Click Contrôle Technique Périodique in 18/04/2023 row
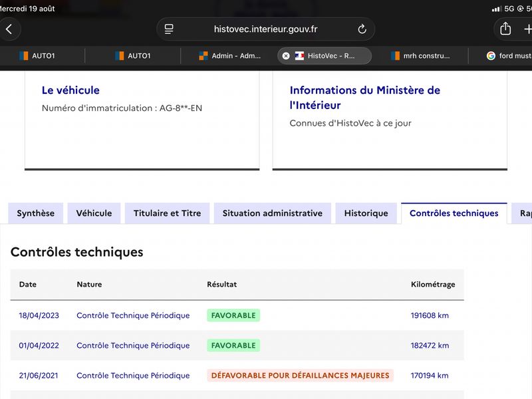532x399 pixels. pos(133,315)
